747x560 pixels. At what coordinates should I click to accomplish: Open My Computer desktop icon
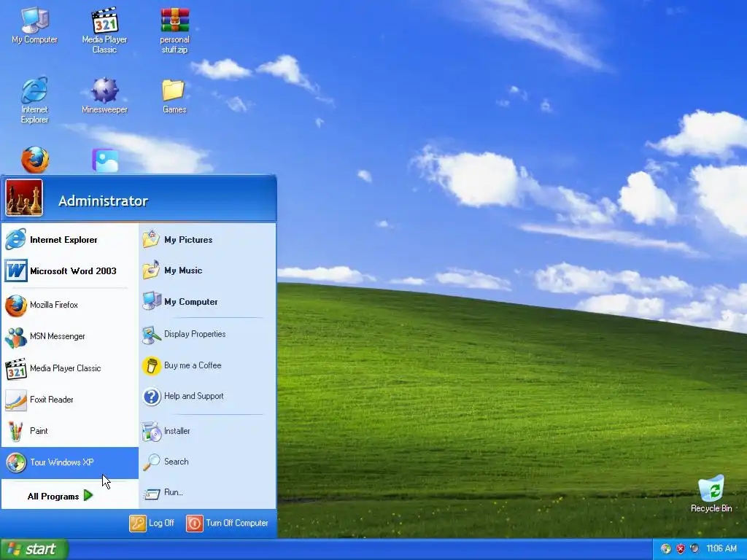tap(35, 26)
